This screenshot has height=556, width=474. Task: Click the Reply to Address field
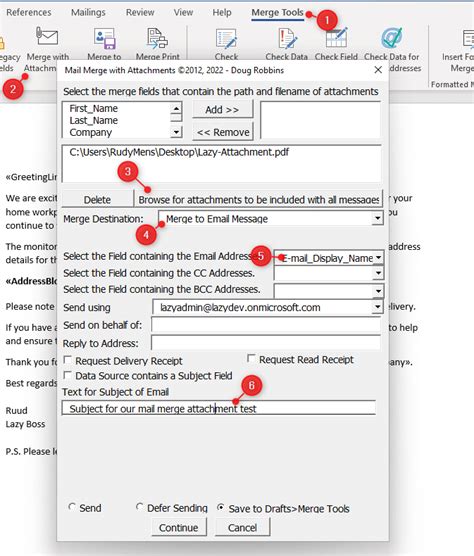(x=266, y=343)
